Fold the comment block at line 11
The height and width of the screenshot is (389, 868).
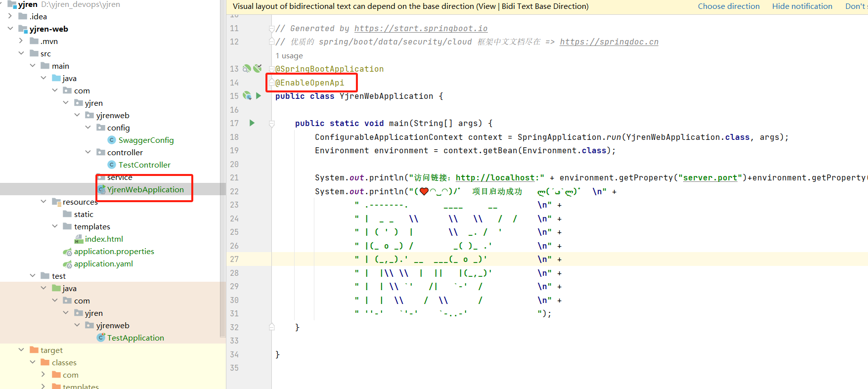click(271, 29)
